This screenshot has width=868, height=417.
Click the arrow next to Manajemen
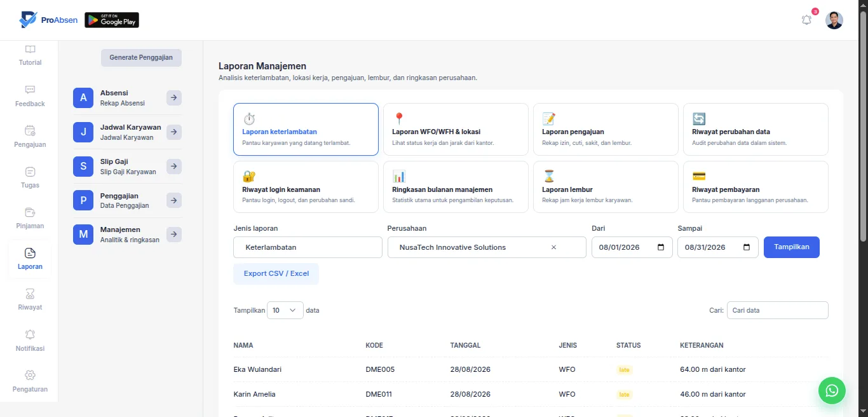click(174, 235)
